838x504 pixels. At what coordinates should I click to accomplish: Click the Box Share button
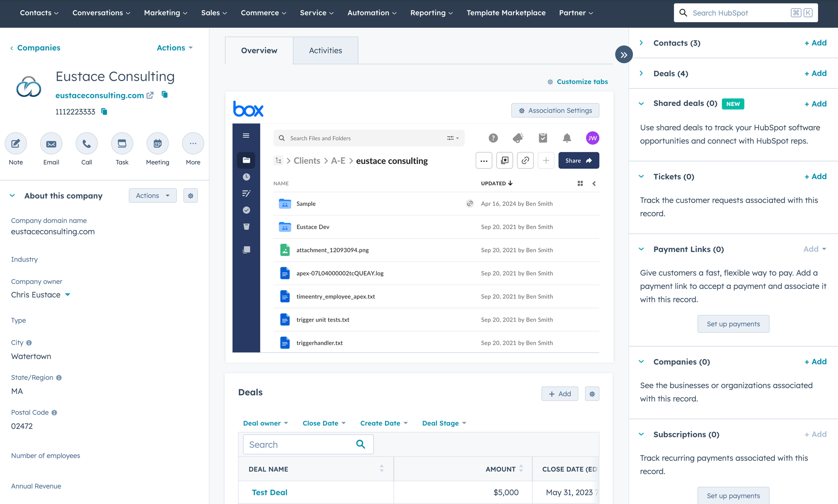tap(579, 160)
